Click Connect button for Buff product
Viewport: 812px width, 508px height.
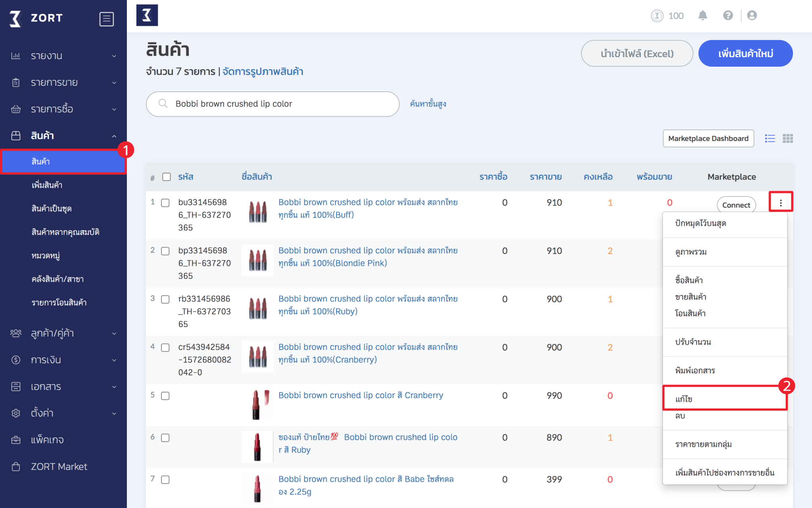736,205
